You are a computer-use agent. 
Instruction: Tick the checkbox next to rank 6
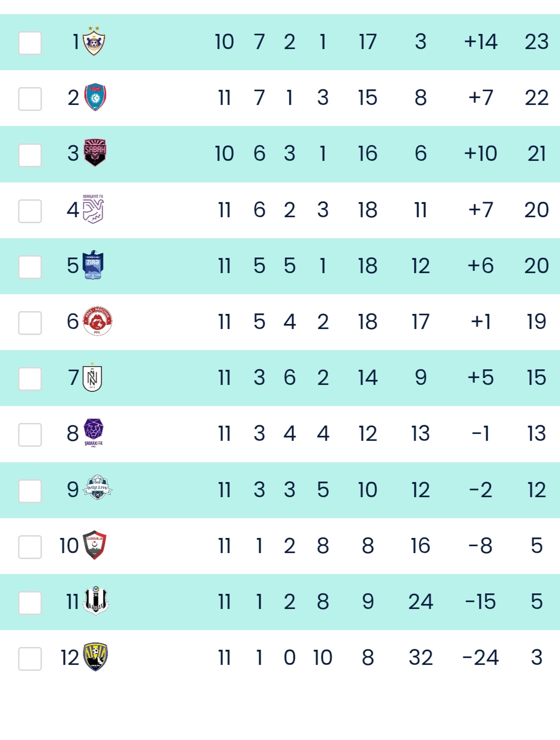coord(30,323)
